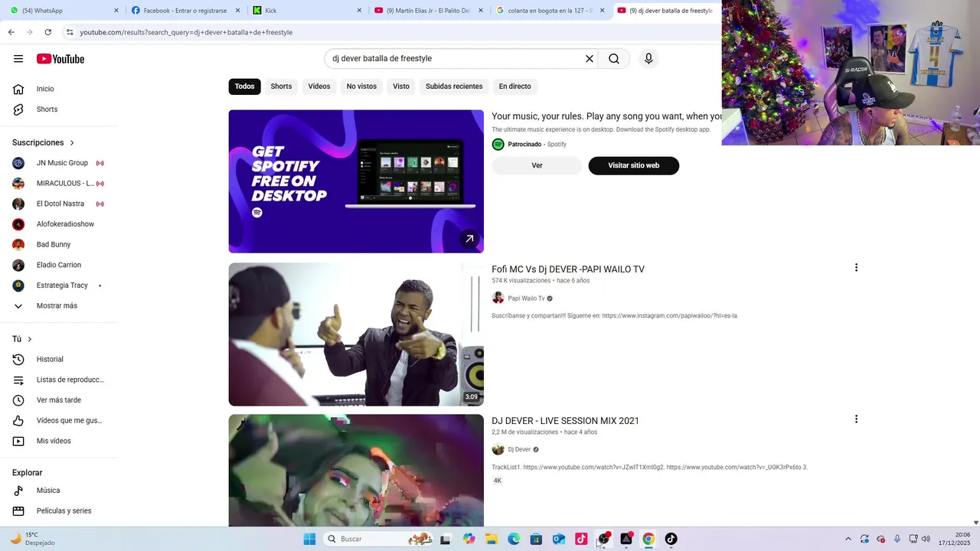Clear the search query with the X icon
980x551 pixels.
pos(590,59)
